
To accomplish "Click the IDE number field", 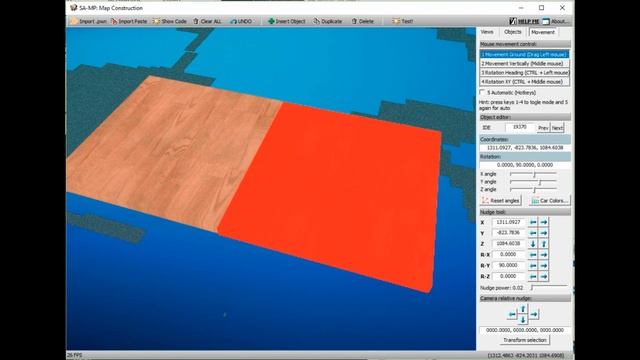I will pos(520,127).
